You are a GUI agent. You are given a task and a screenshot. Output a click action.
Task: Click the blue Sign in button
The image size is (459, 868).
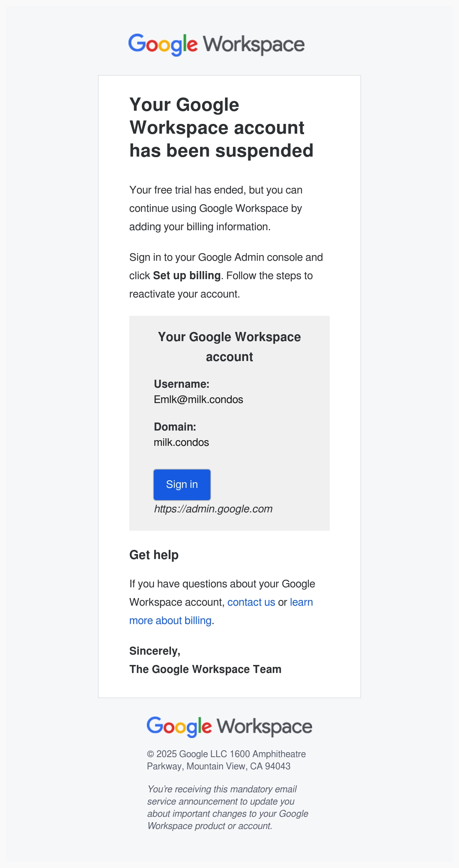[182, 484]
